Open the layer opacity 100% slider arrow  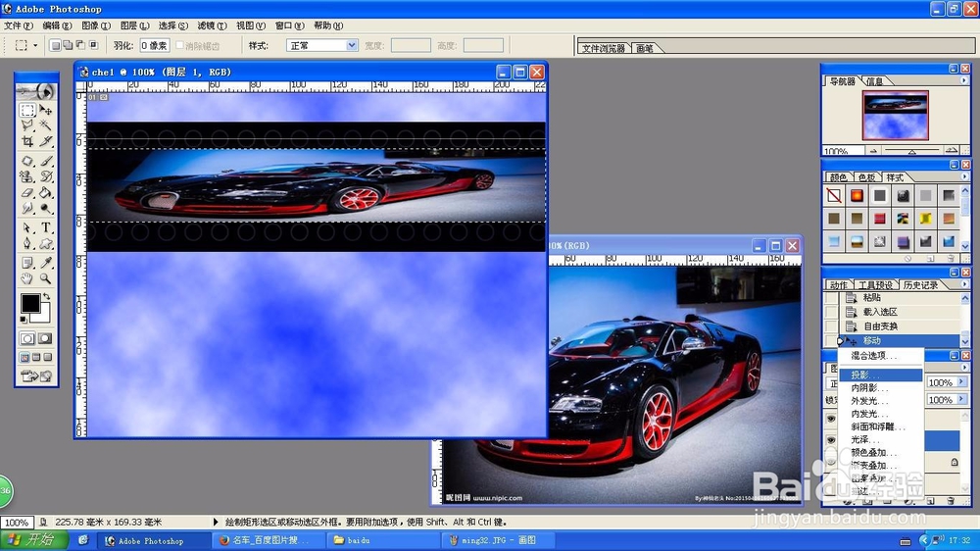coord(961,382)
